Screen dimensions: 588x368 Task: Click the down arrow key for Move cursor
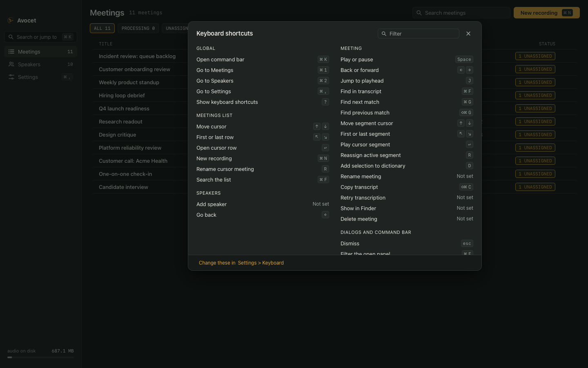point(325,126)
